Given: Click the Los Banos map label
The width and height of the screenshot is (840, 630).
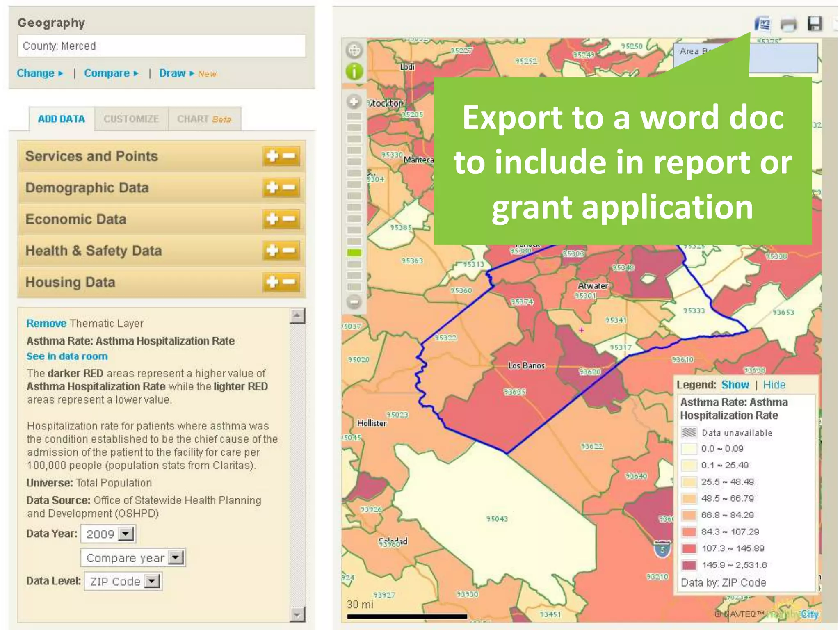Looking at the screenshot, I should click(526, 365).
